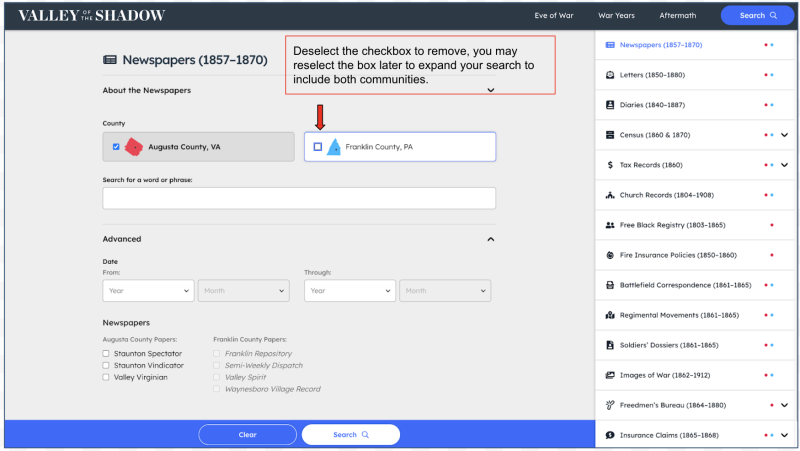Open Fire Insurance Policies (1850–1860) entry
The width and height of the screenshot is (800, 451).
click(x=678, y=255)
